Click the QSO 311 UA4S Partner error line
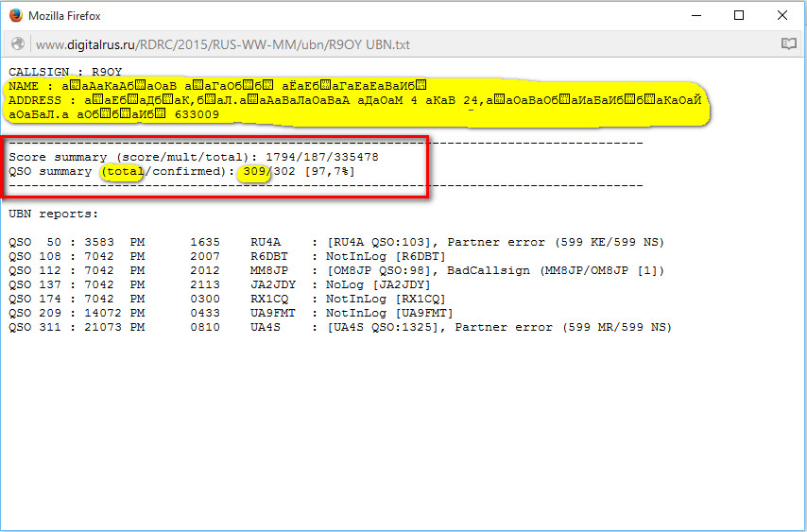 click(x=340, y=327)
